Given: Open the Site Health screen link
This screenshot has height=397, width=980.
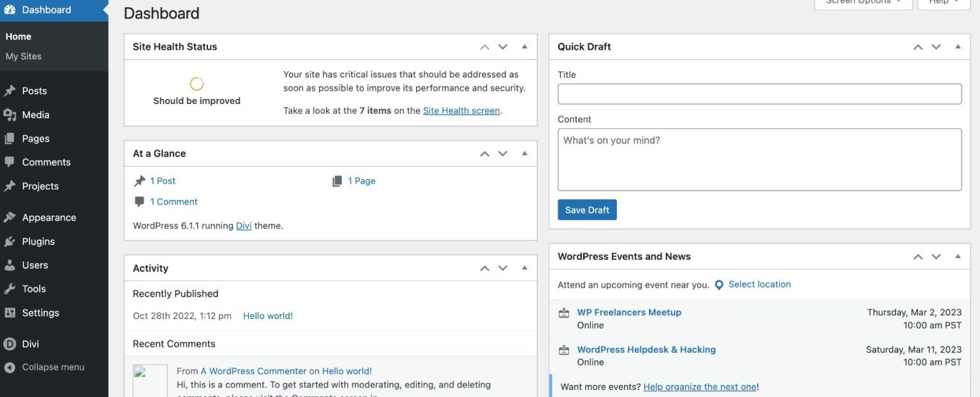Looking at the screenshot, I should click(x=461, y=110).
